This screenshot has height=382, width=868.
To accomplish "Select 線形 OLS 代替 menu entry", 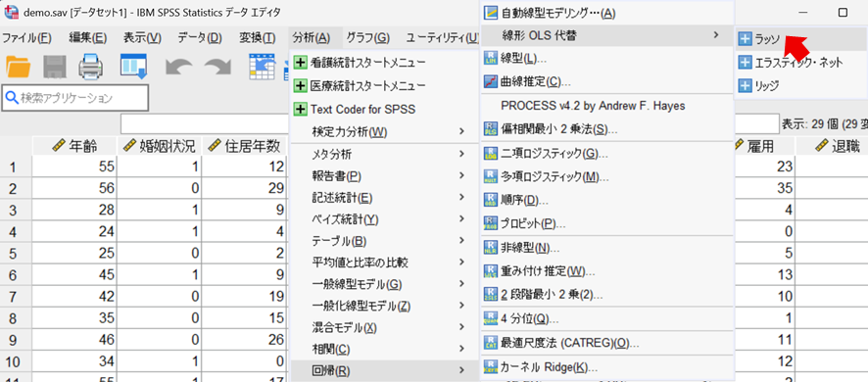I will coord(606,36).
